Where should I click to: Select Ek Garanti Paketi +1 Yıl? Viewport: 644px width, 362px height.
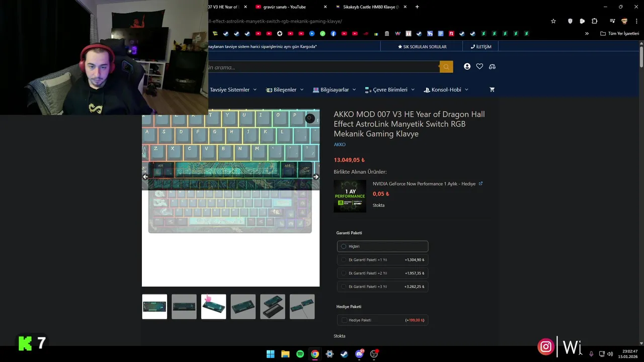click(382, 260)
